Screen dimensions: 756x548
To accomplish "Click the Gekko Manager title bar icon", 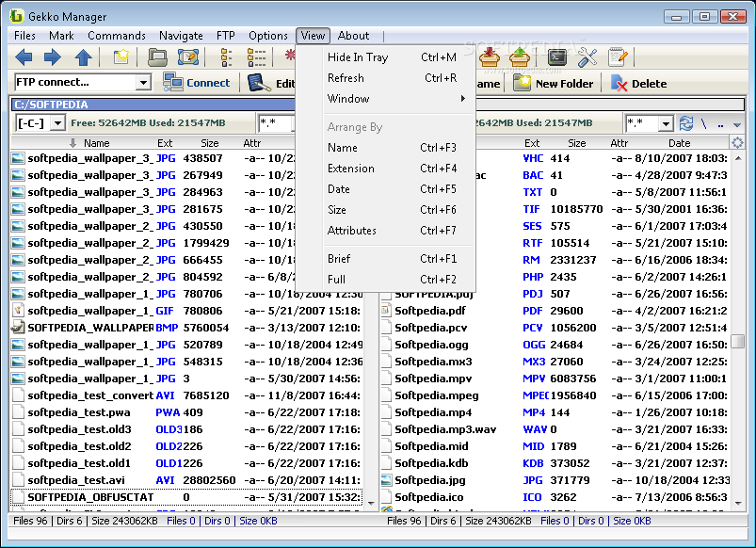I will point(16,16).
